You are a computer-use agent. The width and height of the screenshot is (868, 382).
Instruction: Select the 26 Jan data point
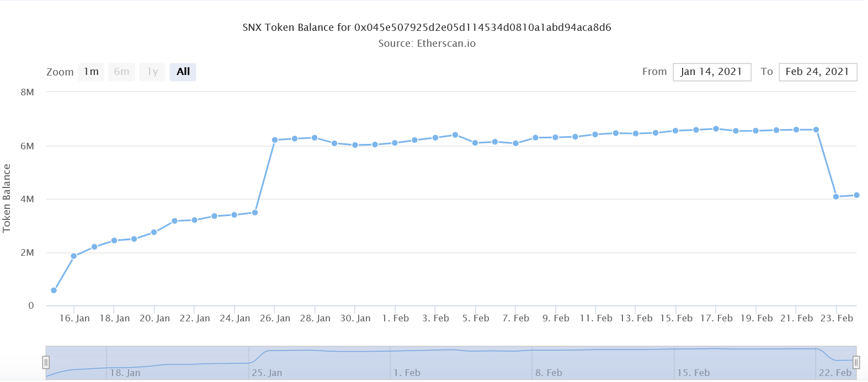275,140
